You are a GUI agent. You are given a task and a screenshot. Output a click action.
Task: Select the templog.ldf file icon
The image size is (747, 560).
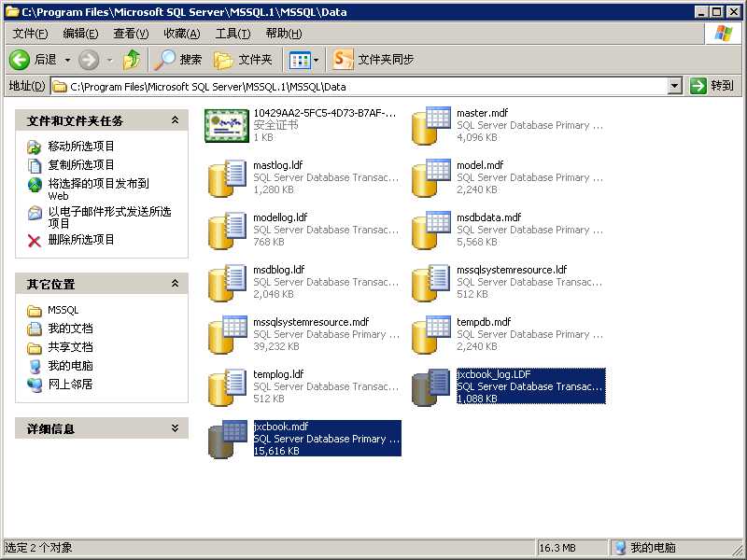227,387
